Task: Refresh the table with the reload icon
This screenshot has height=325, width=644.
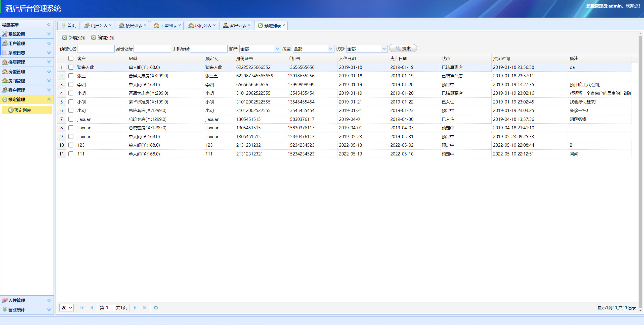Action: click(x=156, y=307)
